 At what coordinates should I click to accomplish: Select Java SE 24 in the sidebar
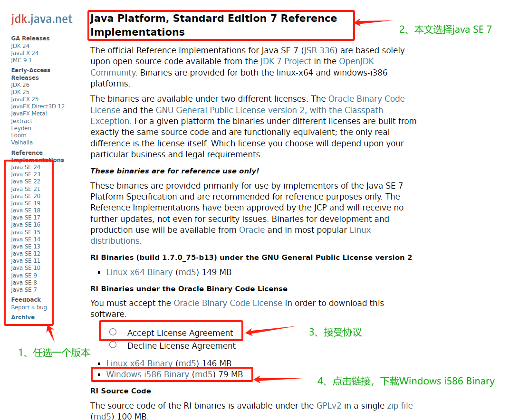click(26, 167)
